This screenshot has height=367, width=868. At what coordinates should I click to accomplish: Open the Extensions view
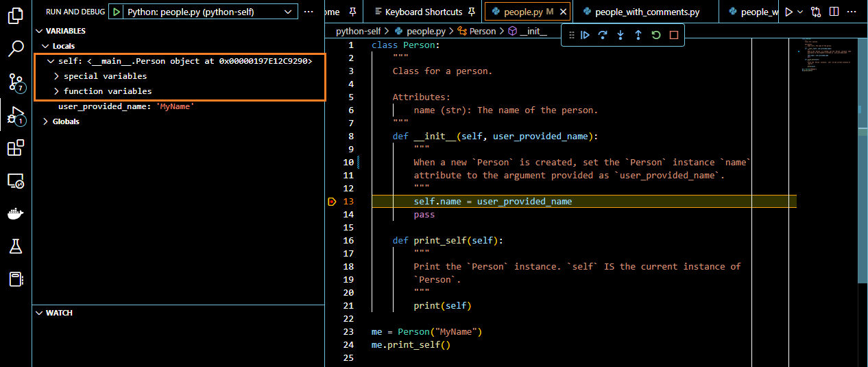coord(16,148)
